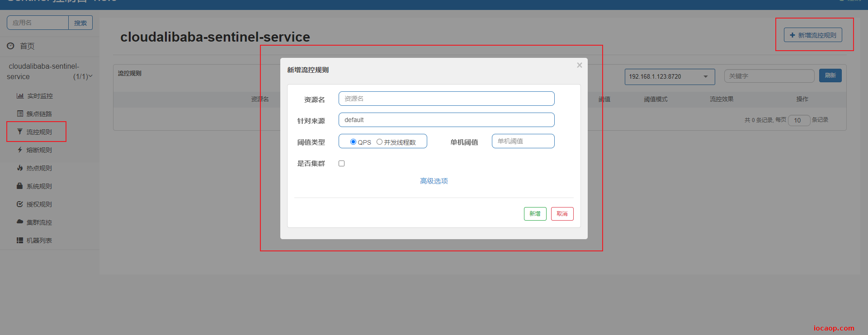Click the check-square icon for 授权规则
This screenshot has width=868, height=335.
[x=20, y=204]
